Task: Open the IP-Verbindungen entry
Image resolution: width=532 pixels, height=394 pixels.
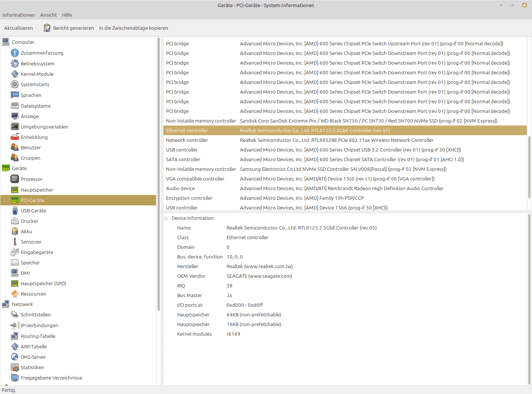Action: [39, 325]
